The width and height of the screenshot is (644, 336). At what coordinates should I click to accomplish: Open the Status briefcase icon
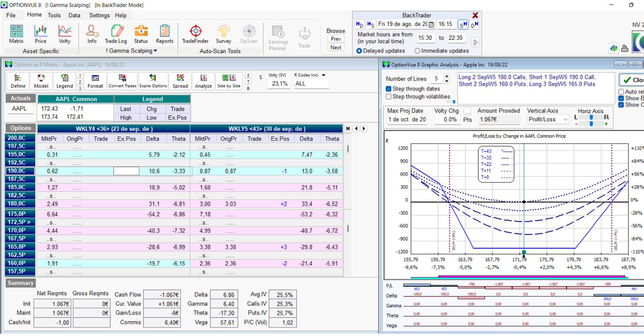141,34
